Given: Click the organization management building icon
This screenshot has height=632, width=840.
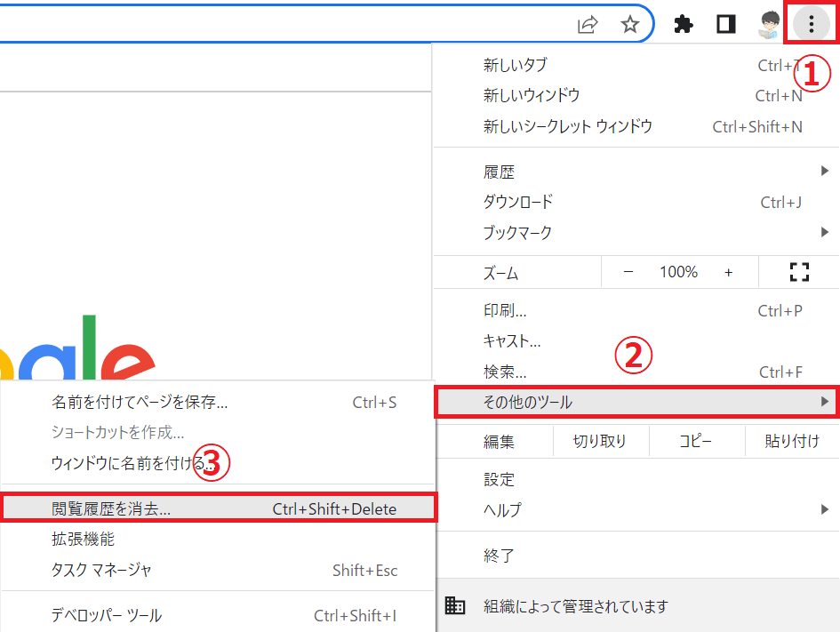Looking at the screenshot, I should coord(456,604).
